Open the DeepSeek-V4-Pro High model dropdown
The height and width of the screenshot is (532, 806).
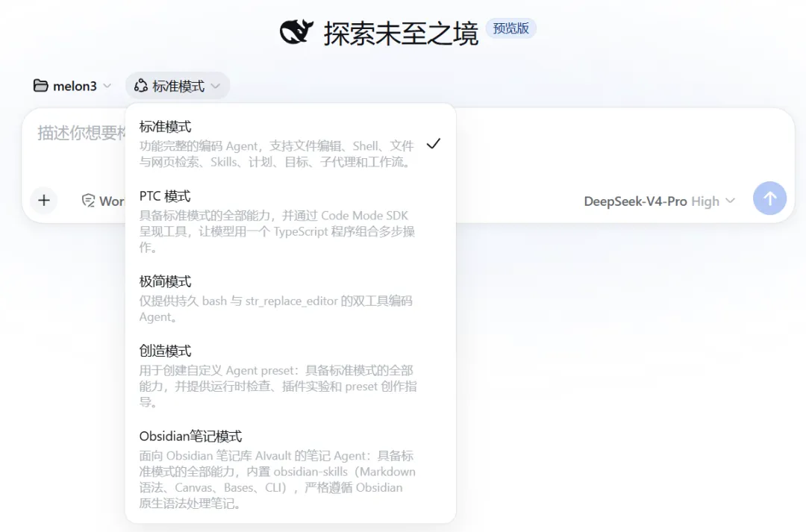coord(660,201)
